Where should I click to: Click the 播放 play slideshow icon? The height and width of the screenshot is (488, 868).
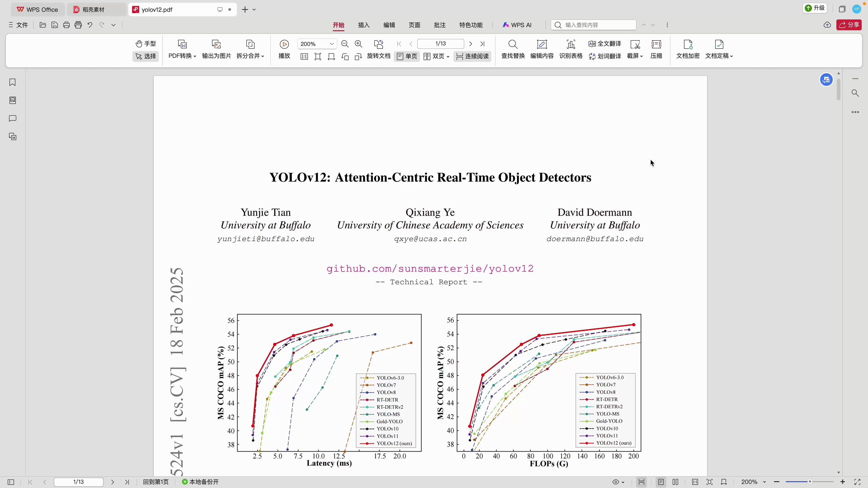pos(284,44)
